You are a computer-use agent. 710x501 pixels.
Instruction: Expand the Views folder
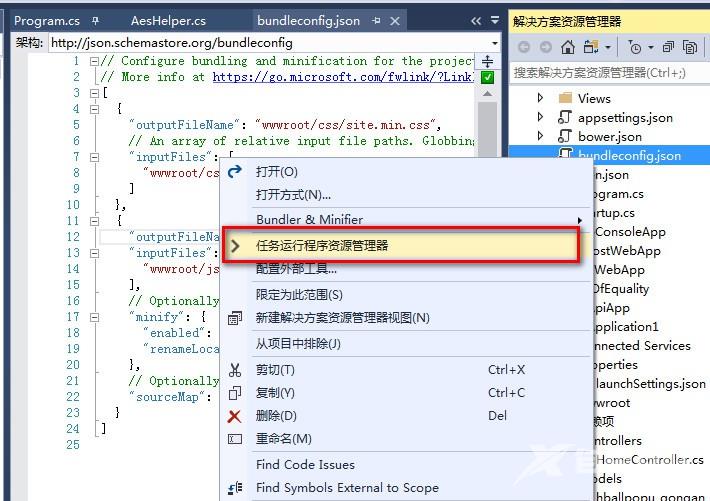click(540, 98)
